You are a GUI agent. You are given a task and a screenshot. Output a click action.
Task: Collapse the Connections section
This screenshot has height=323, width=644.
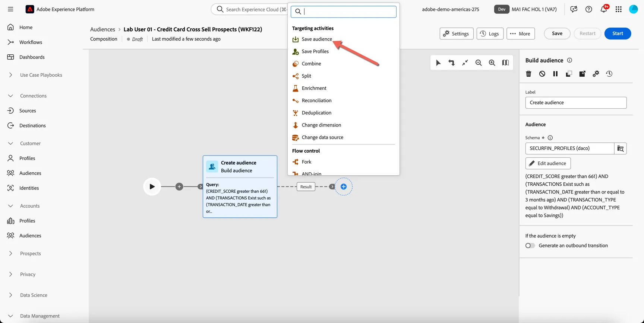[10, 96]
